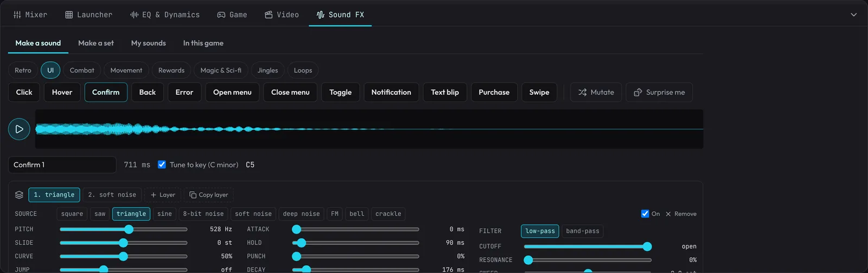Remove the layer with X Remove

[681, 214]
